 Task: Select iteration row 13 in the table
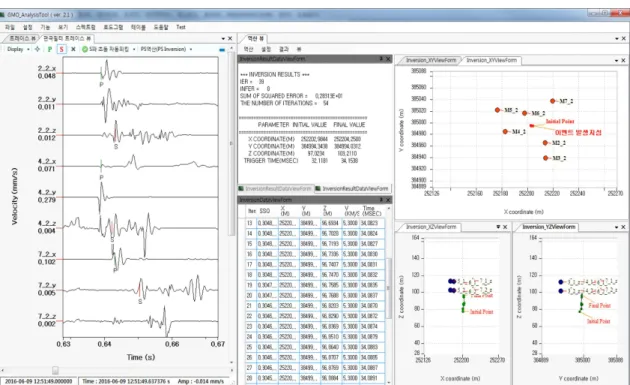coord(315,223)
